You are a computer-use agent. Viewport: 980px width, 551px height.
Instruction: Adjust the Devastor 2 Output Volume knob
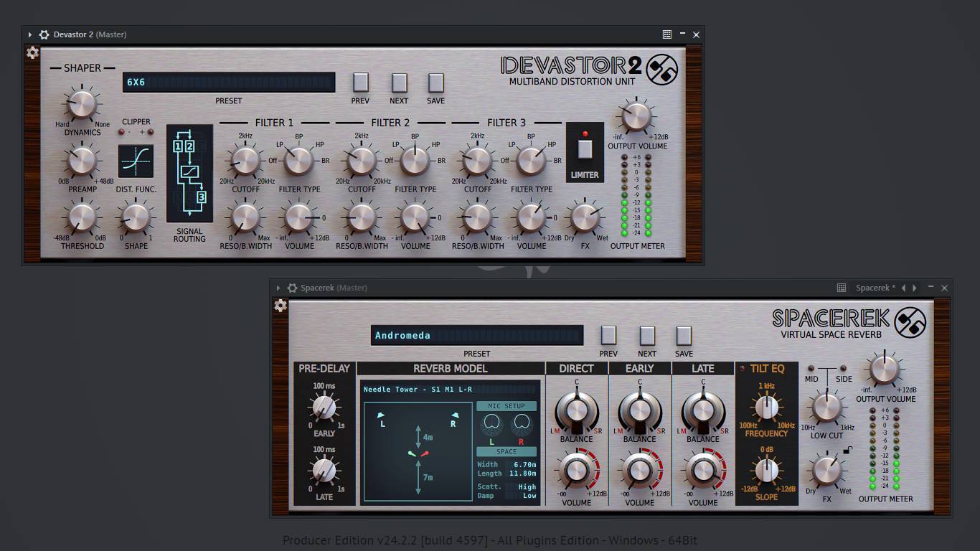[636, 116]
